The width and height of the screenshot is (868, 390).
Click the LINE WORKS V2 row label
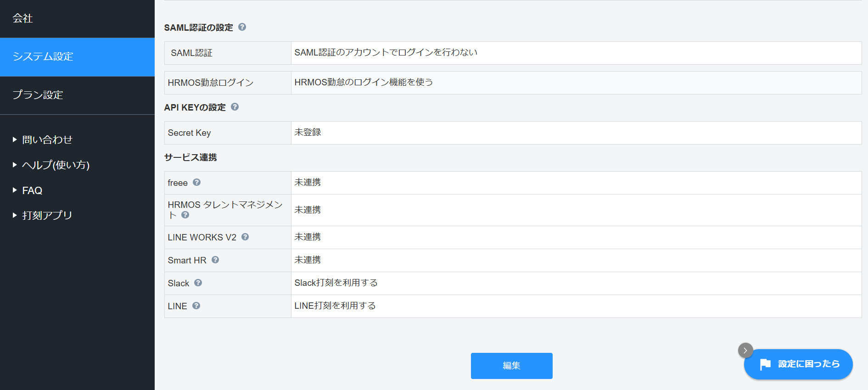click(202, 237)
